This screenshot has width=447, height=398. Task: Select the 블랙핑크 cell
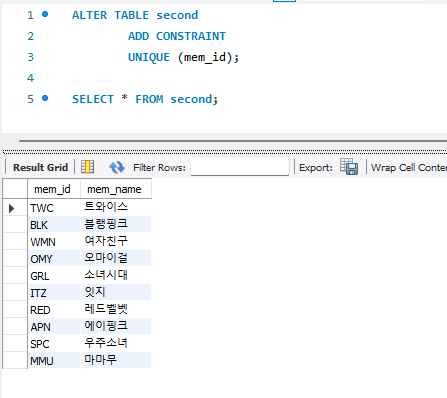[116, 225]
